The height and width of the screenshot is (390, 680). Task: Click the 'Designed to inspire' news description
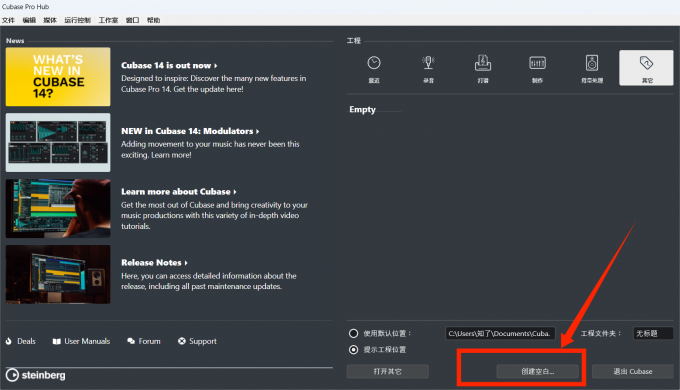(213, 84)
